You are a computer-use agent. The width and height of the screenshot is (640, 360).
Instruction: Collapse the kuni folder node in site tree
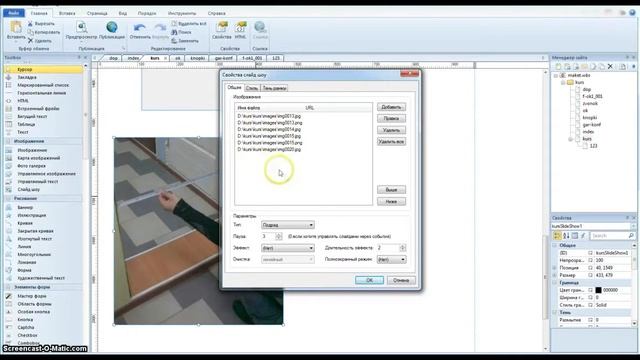click(x=563, y=82)
